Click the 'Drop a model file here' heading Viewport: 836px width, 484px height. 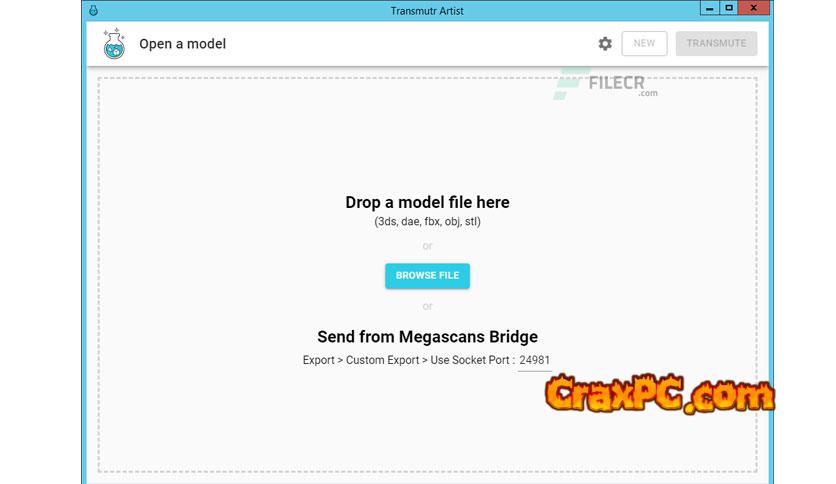click(427, 203)
